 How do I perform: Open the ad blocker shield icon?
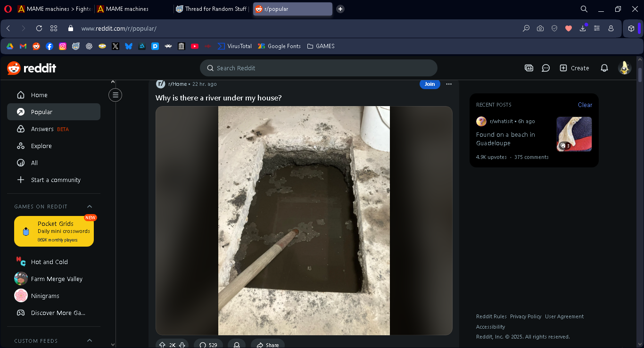554,28
